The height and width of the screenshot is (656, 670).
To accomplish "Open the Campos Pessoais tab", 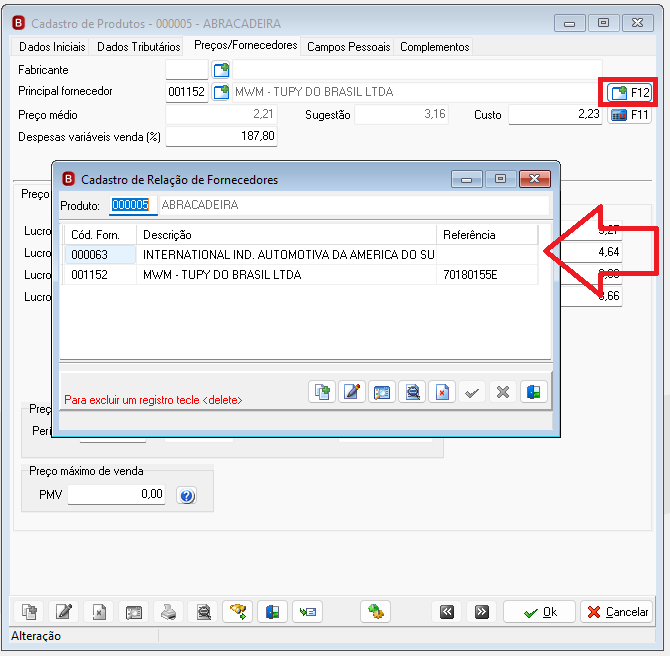I will click(348, 47).
